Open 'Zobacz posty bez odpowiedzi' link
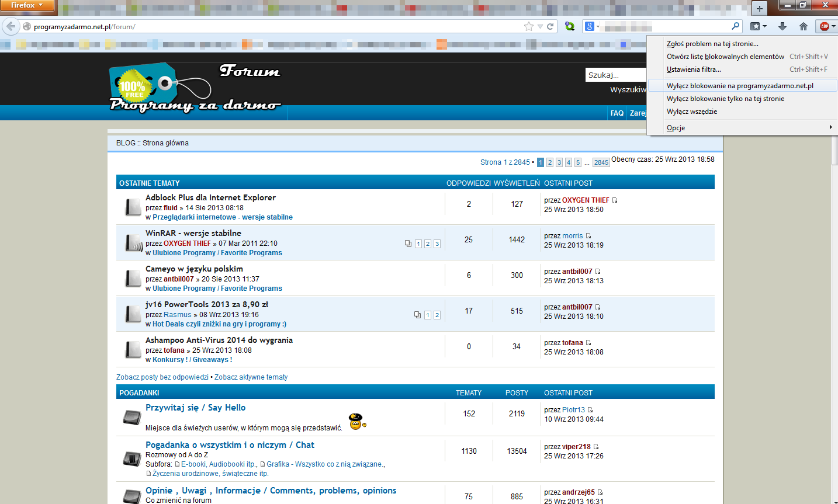 click(162, 377)
